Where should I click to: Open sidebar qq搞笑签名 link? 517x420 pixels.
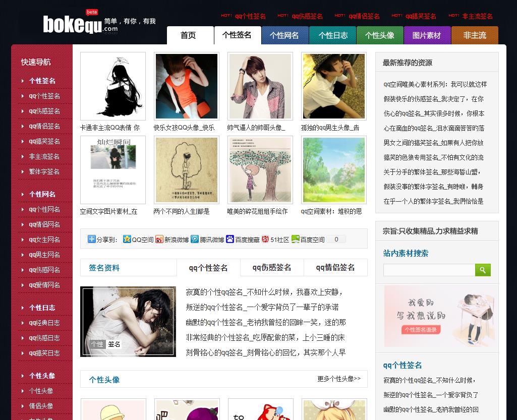pos(44,141)
